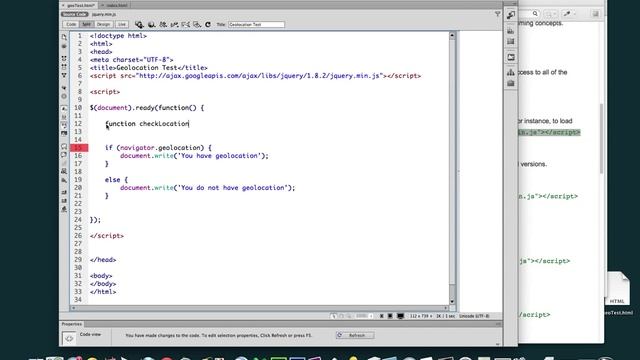Click the Select Parent Tag icon
640x360 pixels.
tap(64, 88)
